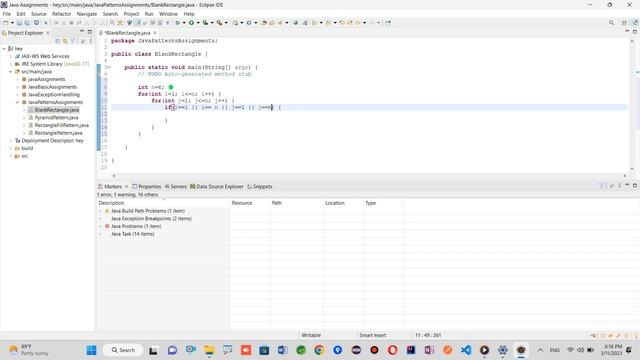Click the Save toolbar icon
Screen dimensions: 640x360
click(19, 23)
